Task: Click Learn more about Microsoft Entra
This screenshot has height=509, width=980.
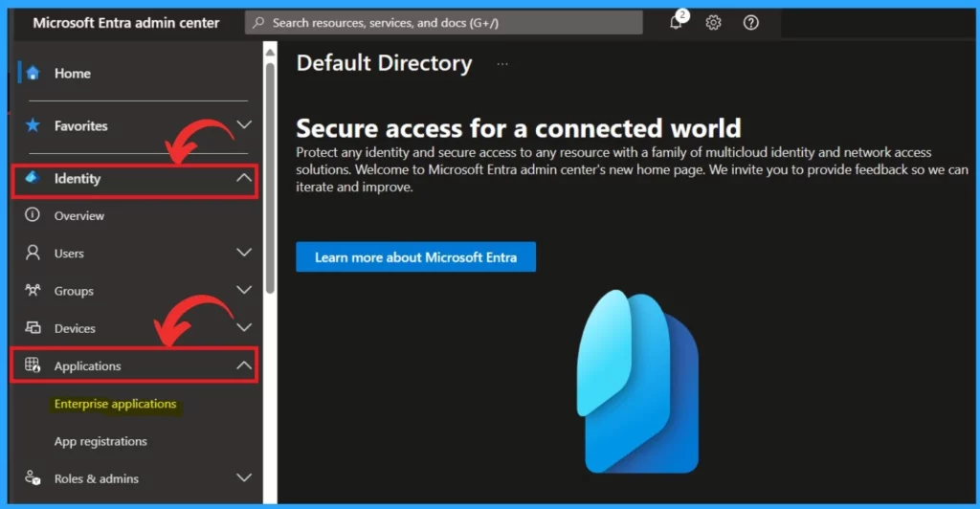Action: tap(415, 256)
